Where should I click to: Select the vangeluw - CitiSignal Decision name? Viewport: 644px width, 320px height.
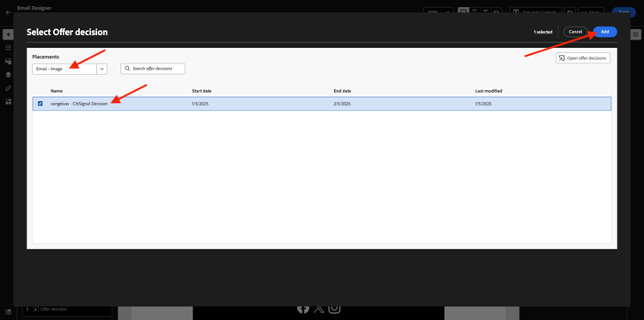79,104
